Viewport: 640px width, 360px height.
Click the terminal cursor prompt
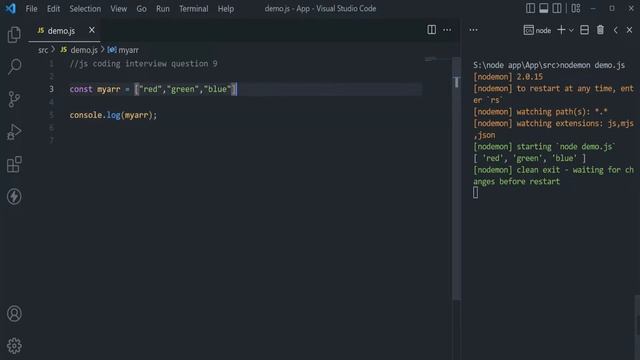[476, 193]
